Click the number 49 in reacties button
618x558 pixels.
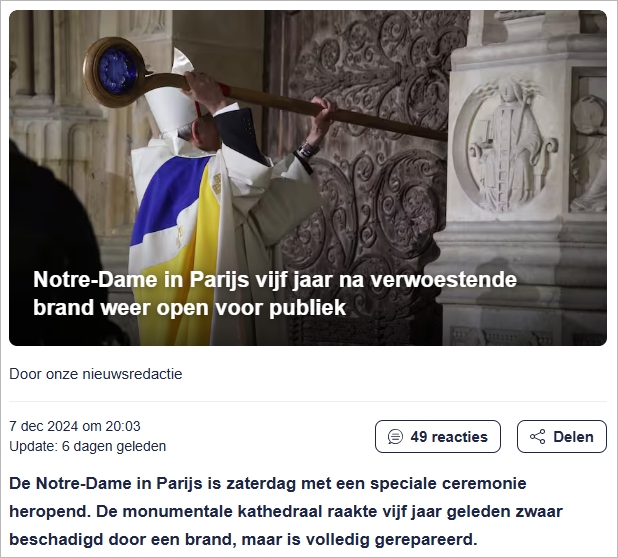click(x=419, y=437)
